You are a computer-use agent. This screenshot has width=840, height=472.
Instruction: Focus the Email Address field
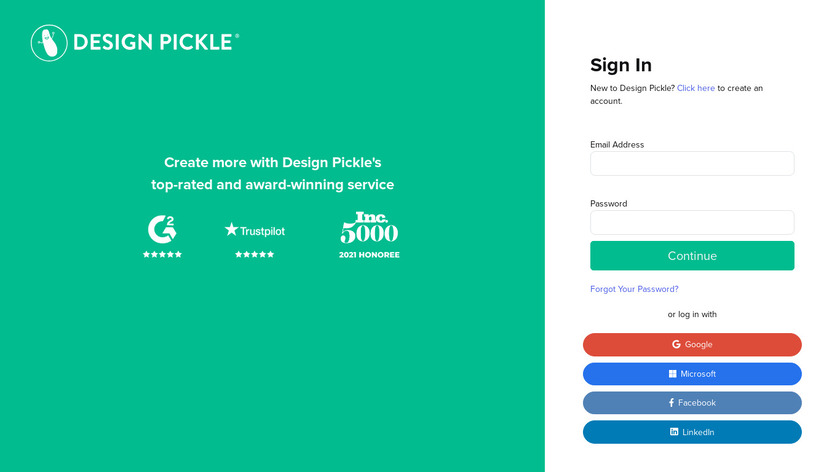coord(692,164)
